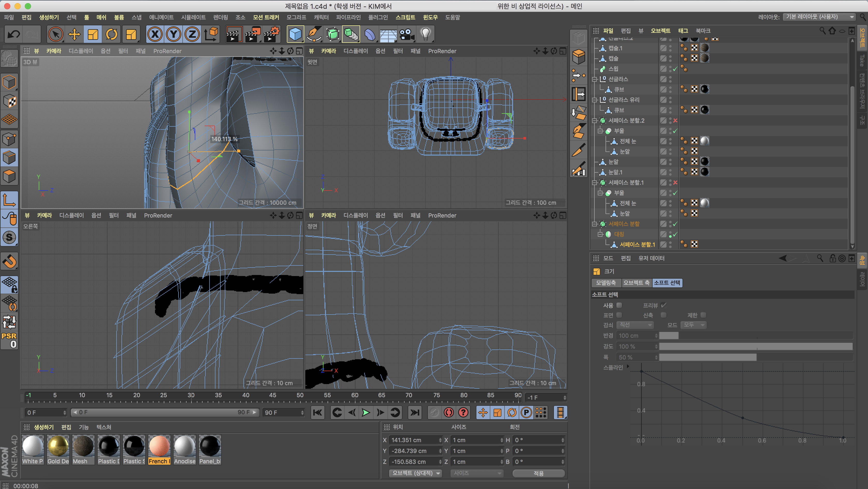Open the 오브젝트 (상대적) coordinate dropdown
Image resolution: width=868 pixels, height=489 pixels.
pyautogui.click(x=416, y=473)
